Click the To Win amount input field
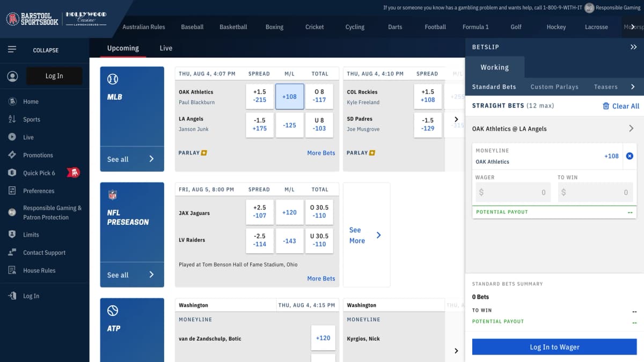Viewport: 644px width, 362px height. click(x=595, y=193)
